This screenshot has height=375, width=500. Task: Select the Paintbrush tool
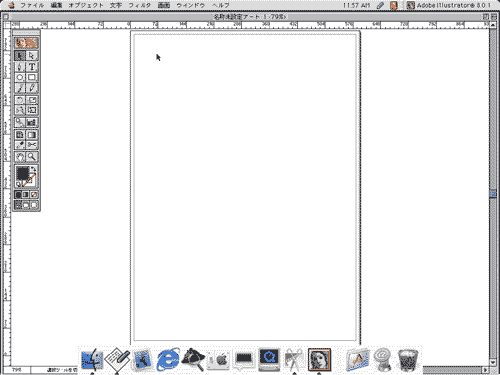coord(20,88)
